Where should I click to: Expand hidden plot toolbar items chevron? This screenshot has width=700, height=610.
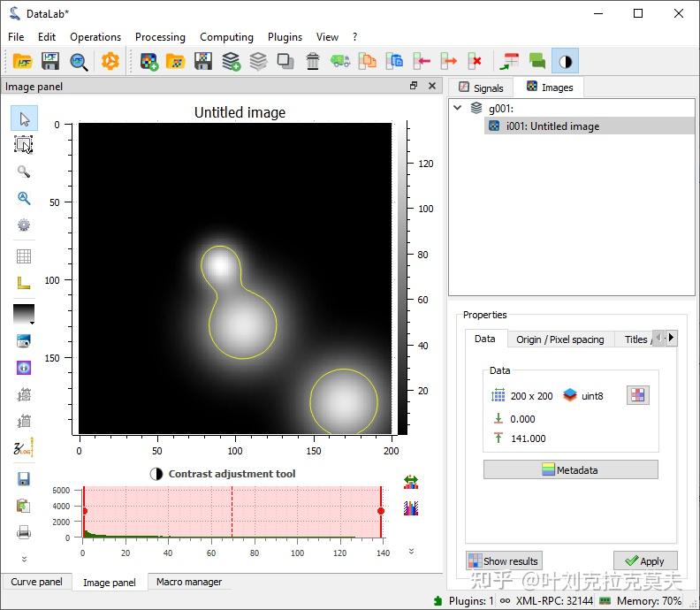click(x=24, y=559)
